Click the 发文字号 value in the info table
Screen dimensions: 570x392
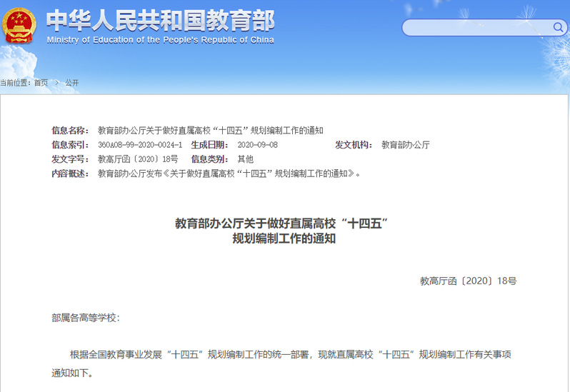138,159
